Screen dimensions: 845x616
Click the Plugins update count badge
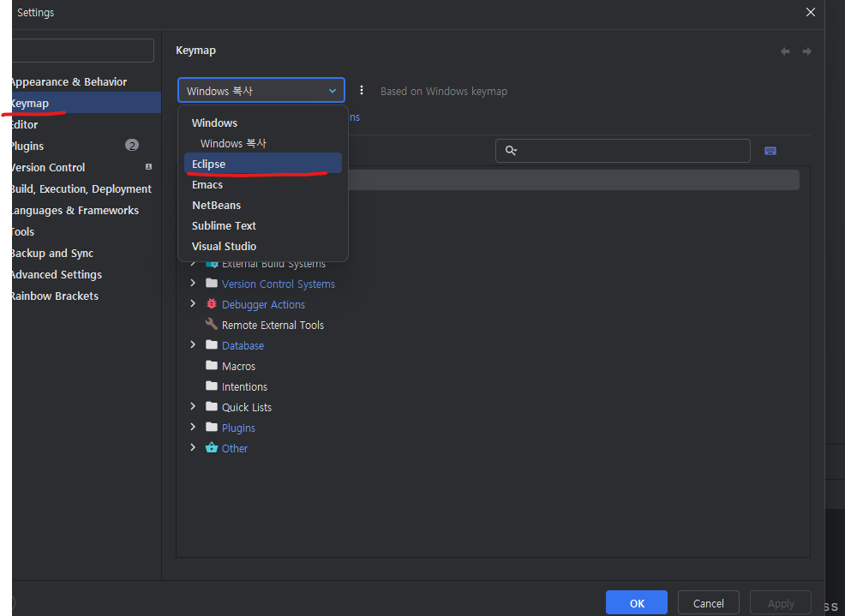[x=132, y=145]
